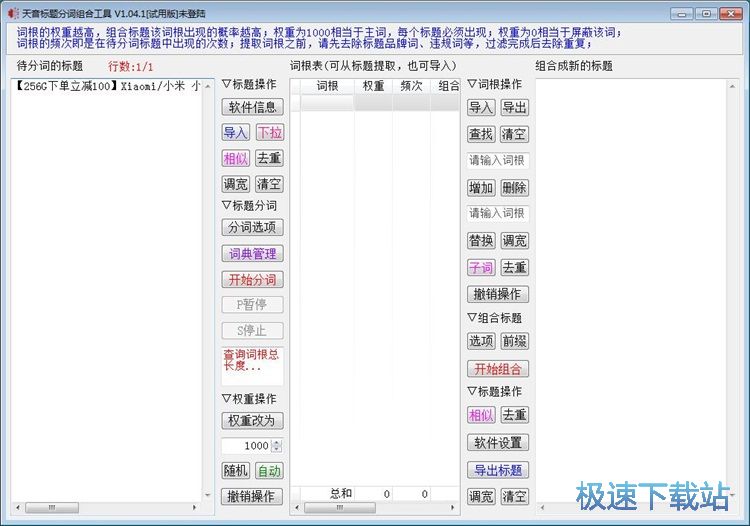Open 软件设置

click(x=498, y=443)
